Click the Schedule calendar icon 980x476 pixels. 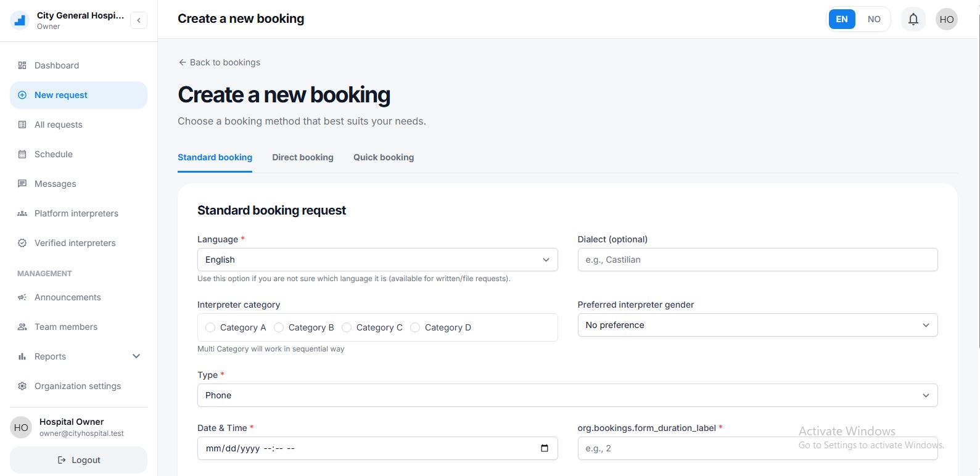coord(22,154)
